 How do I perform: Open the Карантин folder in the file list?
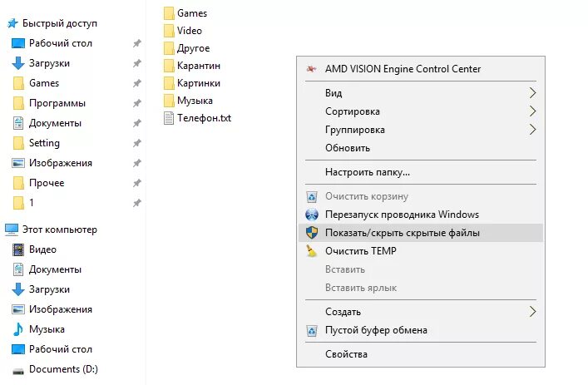click(198, 66)
